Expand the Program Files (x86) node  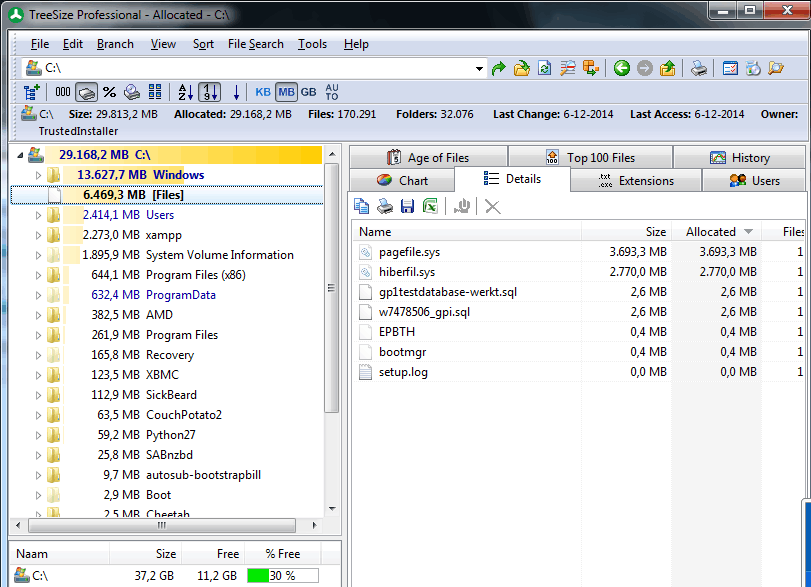coord(38,275)
